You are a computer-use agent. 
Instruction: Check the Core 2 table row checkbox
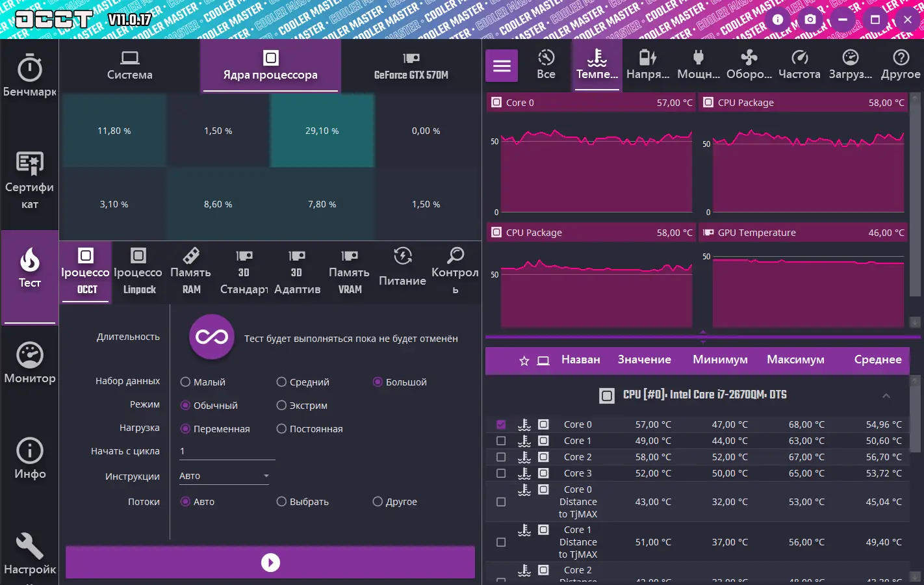point(501,457)
